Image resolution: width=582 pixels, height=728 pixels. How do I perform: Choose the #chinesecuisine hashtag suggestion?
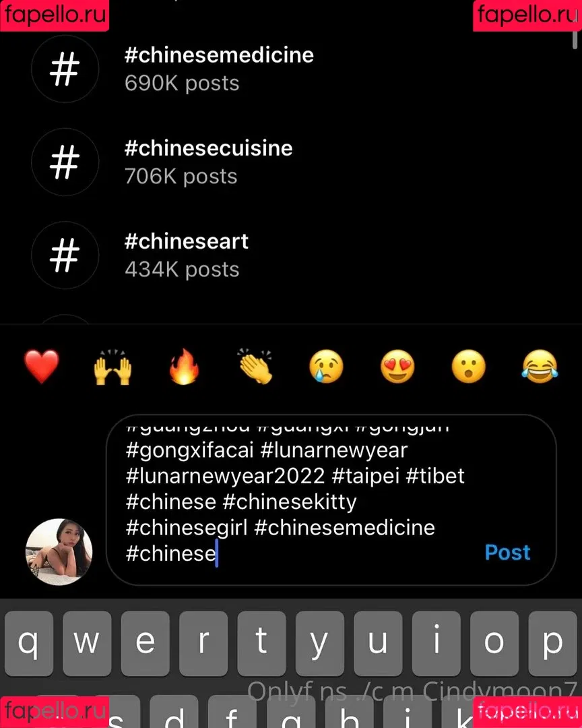(208, 161)
